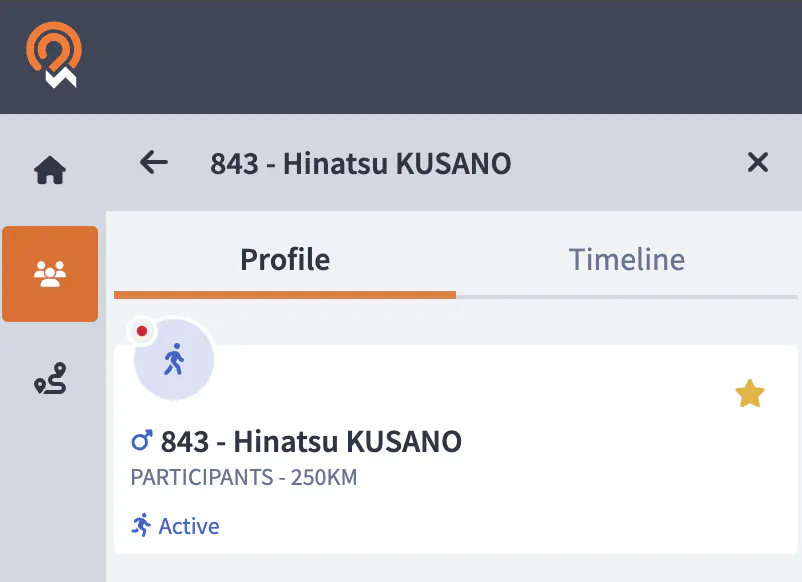Viewport: 802px width, 582px height.
Task: Click the PARTICIPANTS - 250KM category text
Action: pyautogui.click(x=244, y=478)
